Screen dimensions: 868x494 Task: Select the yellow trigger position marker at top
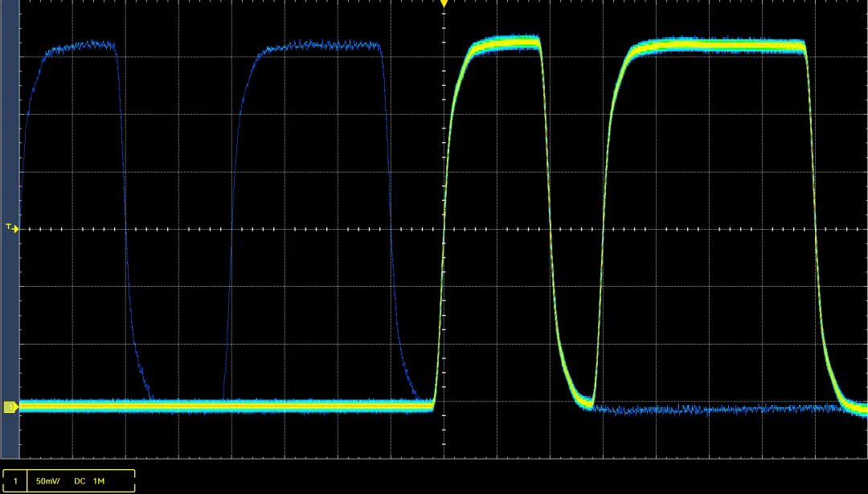click(444, 4)
